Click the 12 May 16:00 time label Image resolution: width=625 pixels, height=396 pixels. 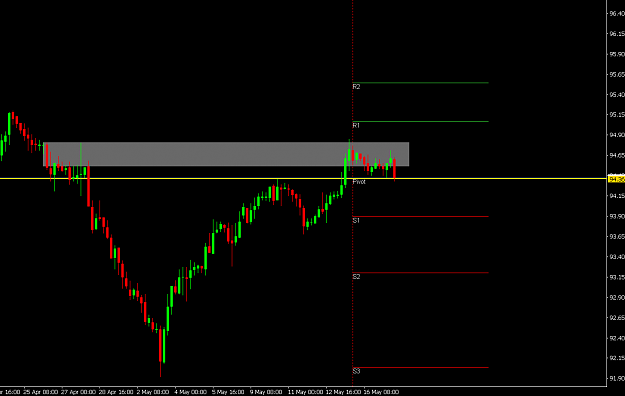point(344,392)
